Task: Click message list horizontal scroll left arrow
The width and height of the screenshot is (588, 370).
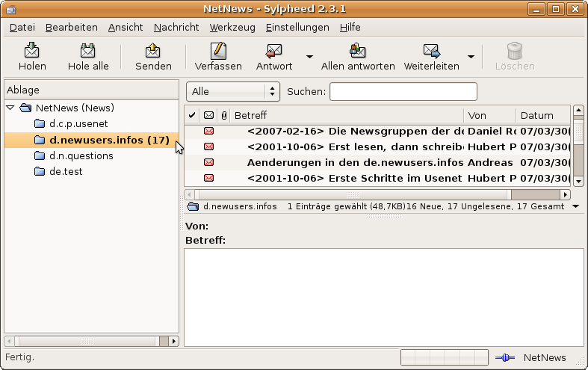Action: point(189,194)
